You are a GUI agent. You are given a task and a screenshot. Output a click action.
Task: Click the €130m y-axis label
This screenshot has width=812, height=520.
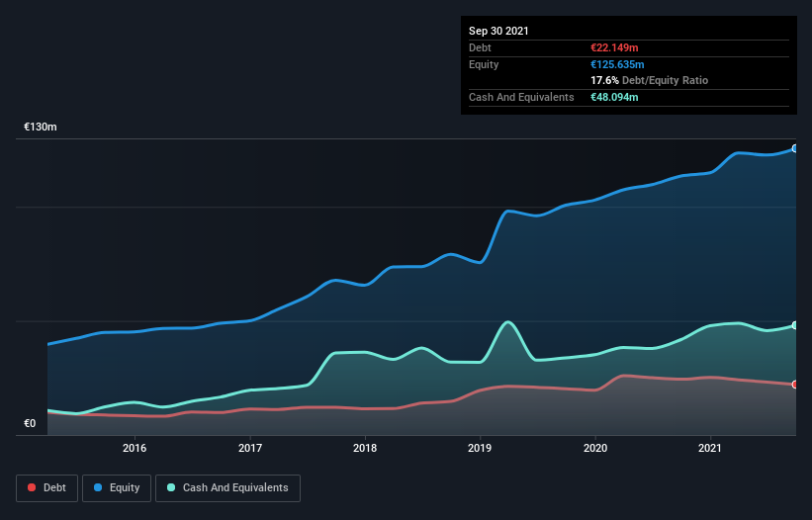point(41,127)
